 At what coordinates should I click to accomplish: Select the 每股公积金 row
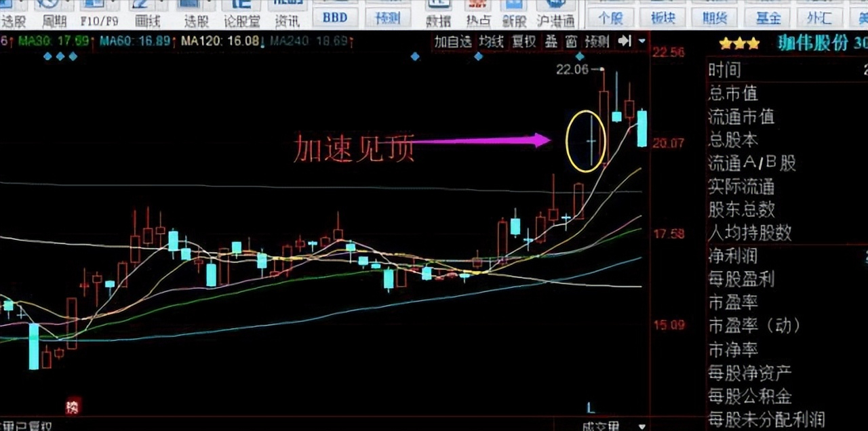(787, 395)
